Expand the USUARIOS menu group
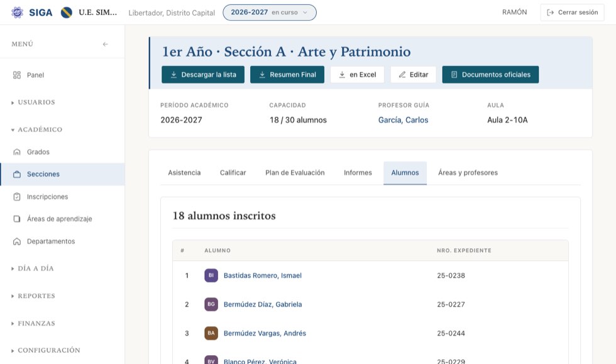 tap(33, 102)
